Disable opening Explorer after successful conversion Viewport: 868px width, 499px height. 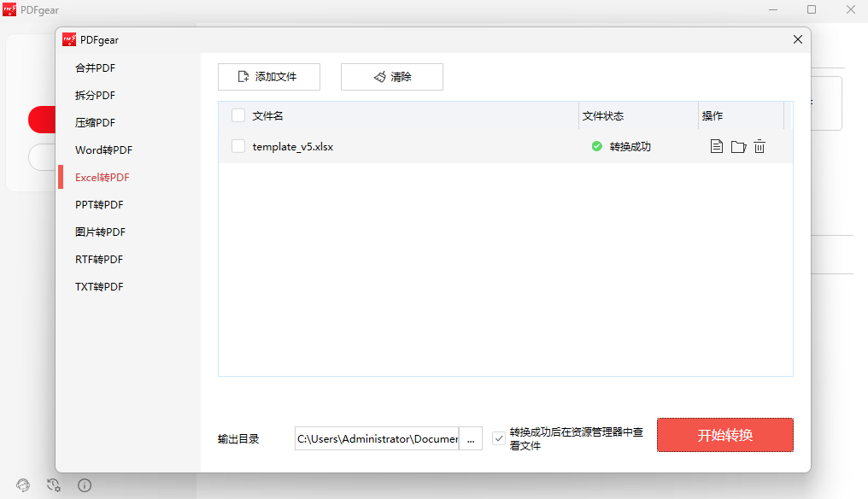pos(498,437)
